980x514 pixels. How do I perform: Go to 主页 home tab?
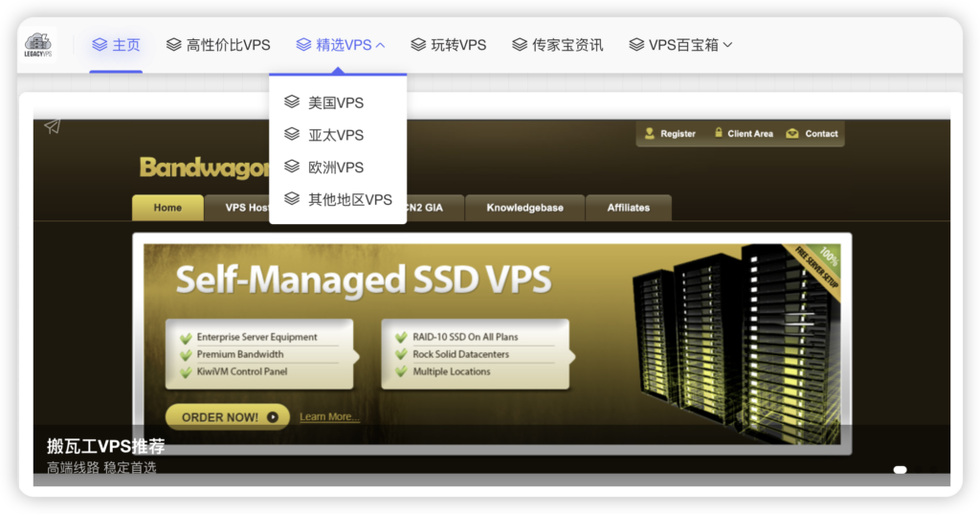(116, 45)
